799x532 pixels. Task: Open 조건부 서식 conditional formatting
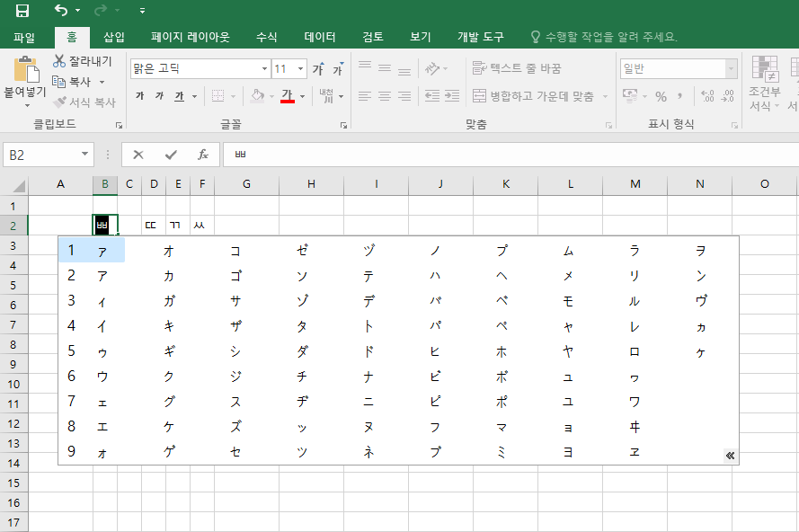764,84
